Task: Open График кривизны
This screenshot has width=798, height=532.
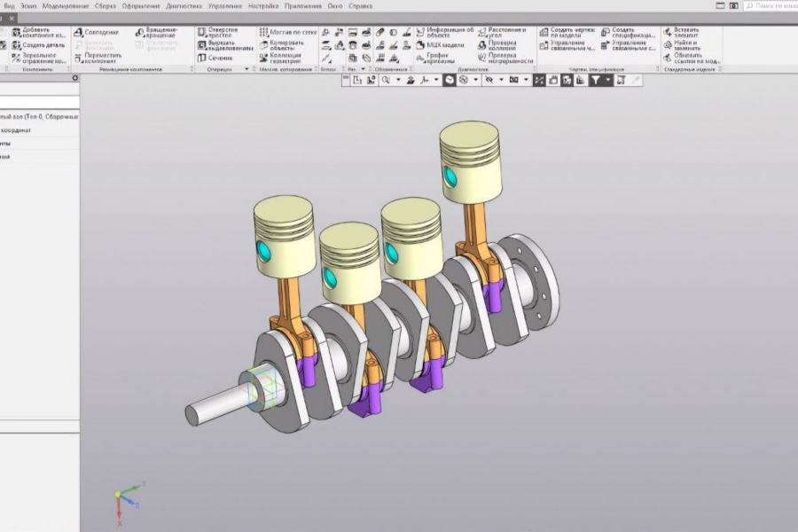Action: (x=435, y=58)
